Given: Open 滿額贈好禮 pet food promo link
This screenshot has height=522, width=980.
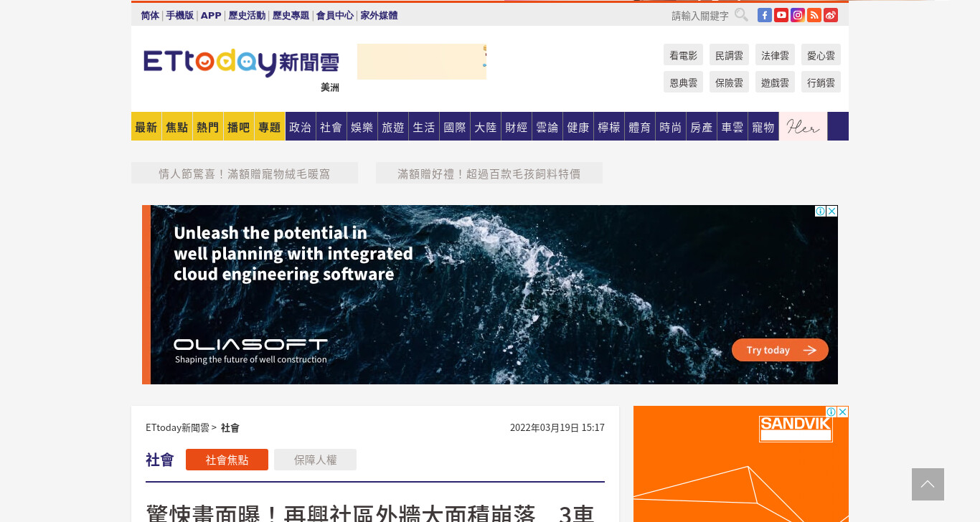Looking at the screenshot, I should 489,173.
